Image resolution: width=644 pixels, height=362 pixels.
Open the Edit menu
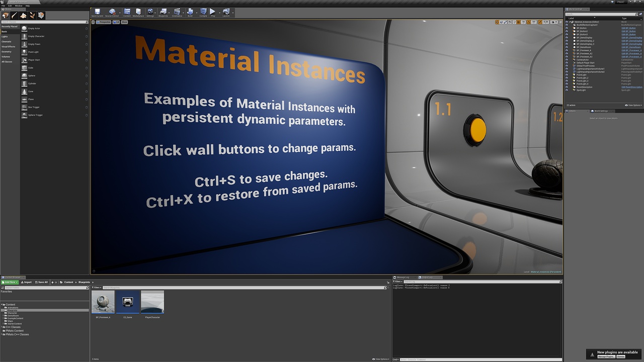point(10,6)
